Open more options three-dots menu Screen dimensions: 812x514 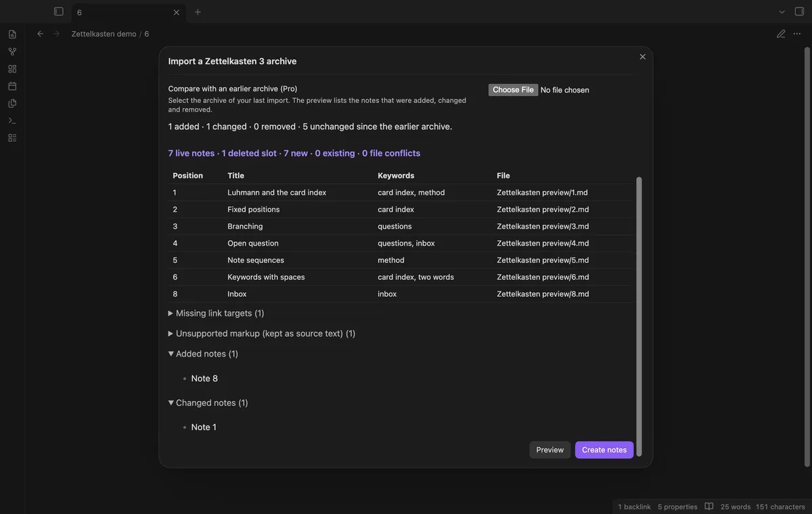point(797,34)
